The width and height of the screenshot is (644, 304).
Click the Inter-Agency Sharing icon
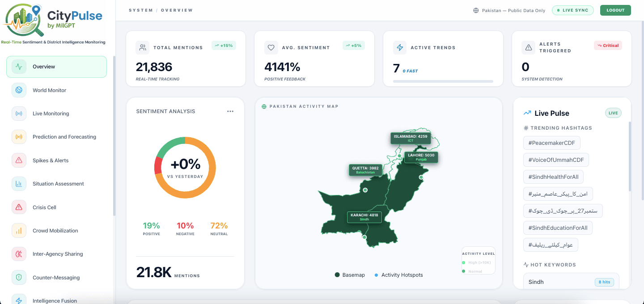(x=19, y=254)
